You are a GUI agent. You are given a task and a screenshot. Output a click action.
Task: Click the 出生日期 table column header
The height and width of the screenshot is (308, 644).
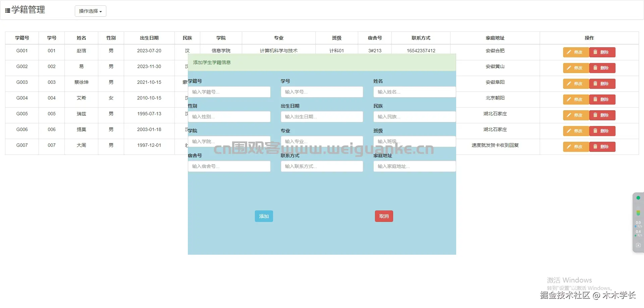pos(149,38)
